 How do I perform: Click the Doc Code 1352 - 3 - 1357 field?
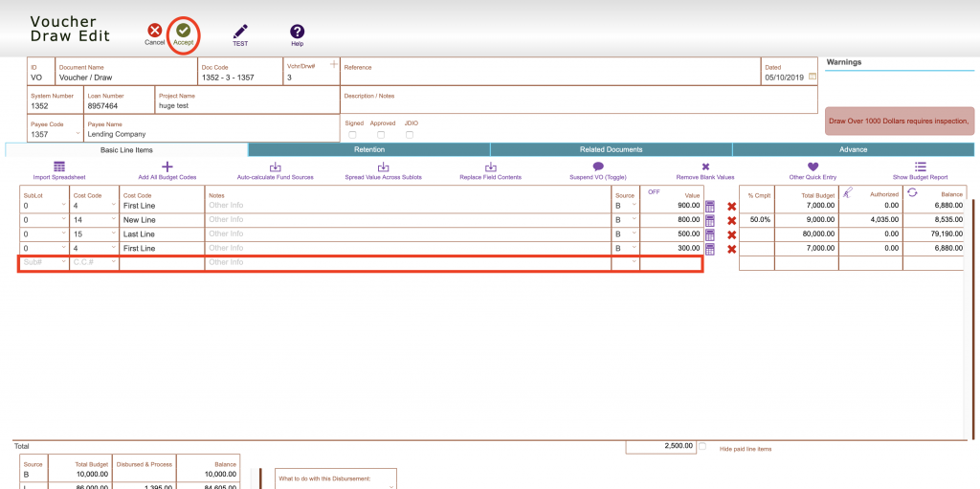tap(240, 72)
